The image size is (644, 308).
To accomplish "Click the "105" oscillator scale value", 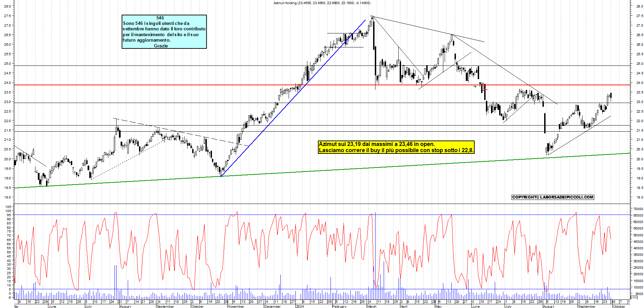I will (8, 207).
